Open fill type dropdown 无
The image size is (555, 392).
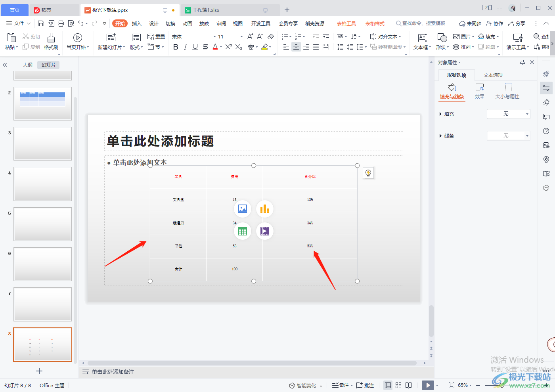pos(509,114)
